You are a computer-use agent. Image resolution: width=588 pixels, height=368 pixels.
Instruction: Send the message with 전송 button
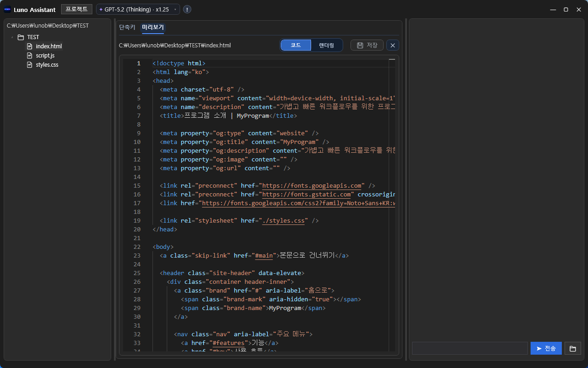coord(546,348)
